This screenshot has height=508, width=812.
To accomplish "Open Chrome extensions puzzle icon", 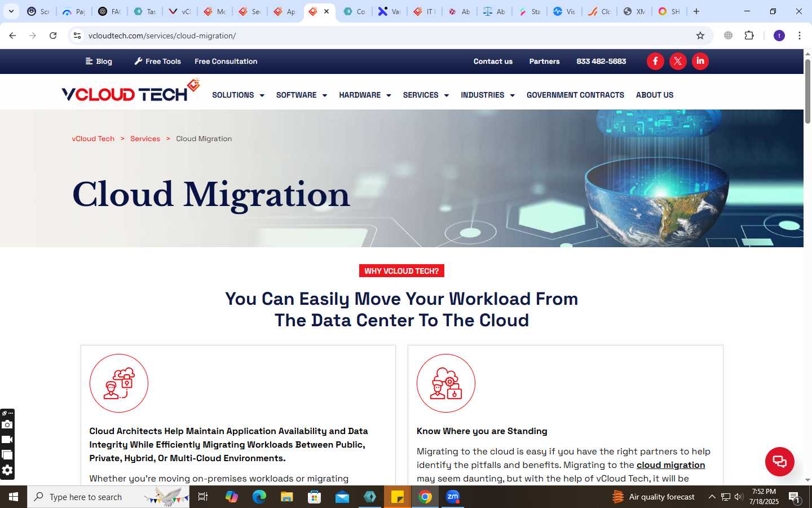I will [749, 36].
